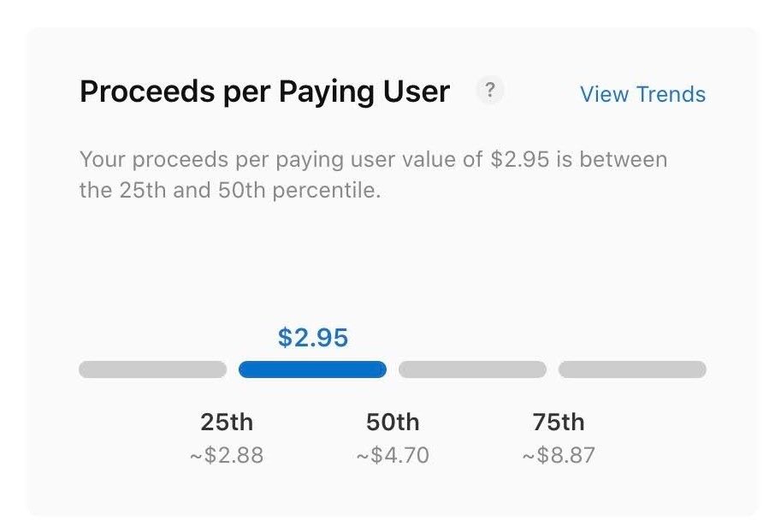Click the sentence starting 'Your proceeds per paying'
Screen dimensions: 769x532
(373, 174)
